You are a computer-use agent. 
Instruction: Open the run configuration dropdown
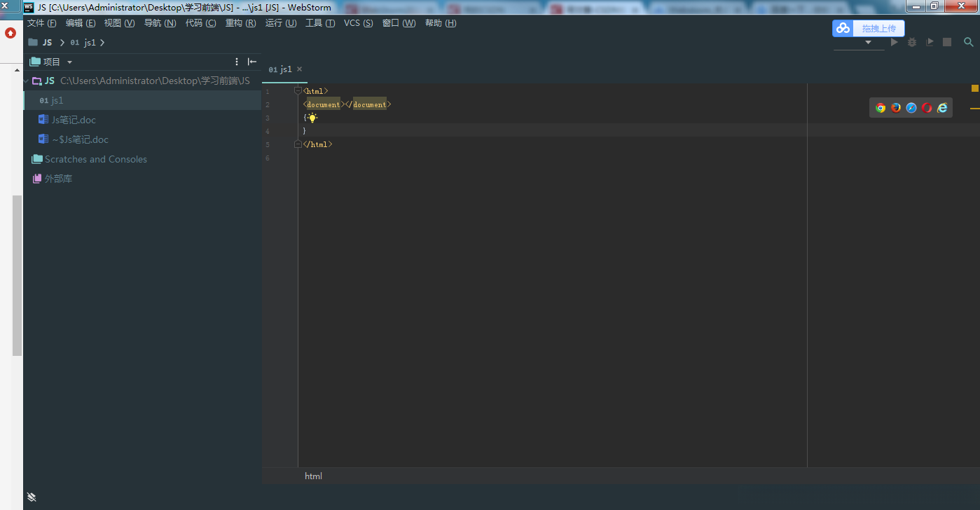(x=859, y=43)
